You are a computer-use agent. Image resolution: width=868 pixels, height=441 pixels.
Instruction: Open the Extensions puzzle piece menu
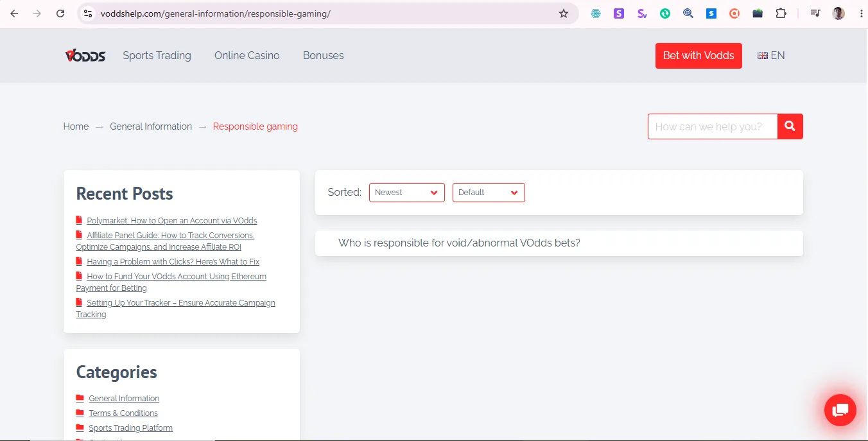(781, 13)
